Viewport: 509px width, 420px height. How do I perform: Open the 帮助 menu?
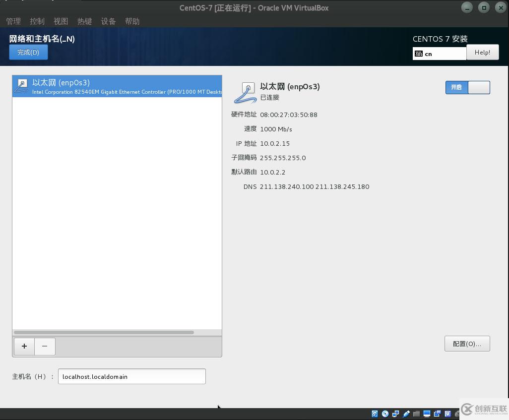point(132,21)
